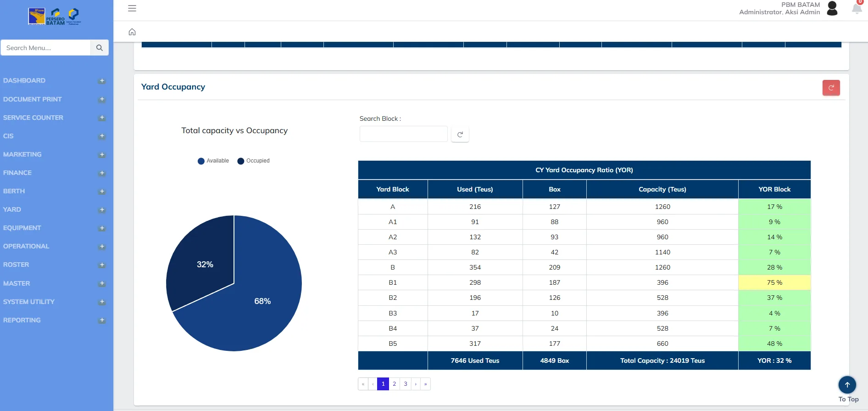Click the Persero Batam logo
Screen dimensions: 868x411
pyautogui.click(x=55, y=17)
